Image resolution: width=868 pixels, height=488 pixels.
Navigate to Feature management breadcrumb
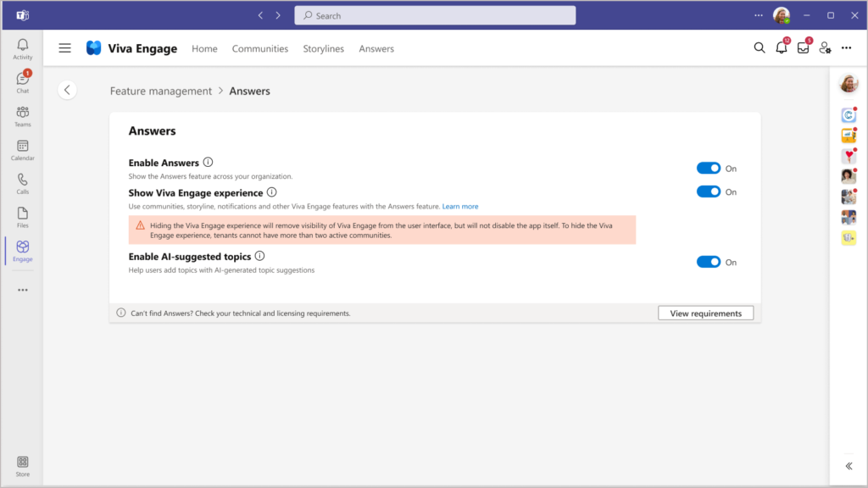click(160, 91)
